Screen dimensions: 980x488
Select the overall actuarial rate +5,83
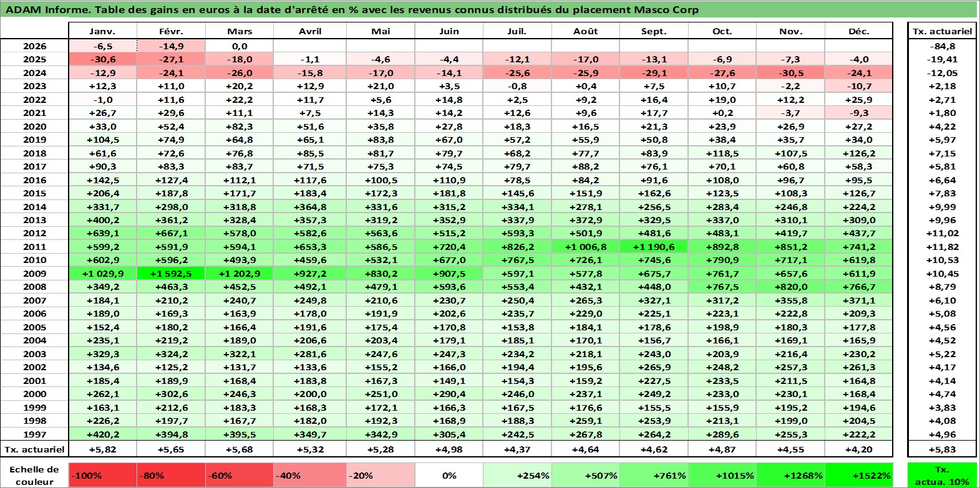(942, 449)
